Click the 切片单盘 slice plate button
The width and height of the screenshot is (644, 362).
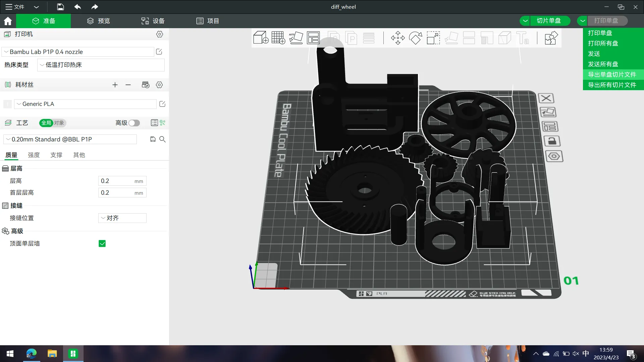click(x=548, y=21)
